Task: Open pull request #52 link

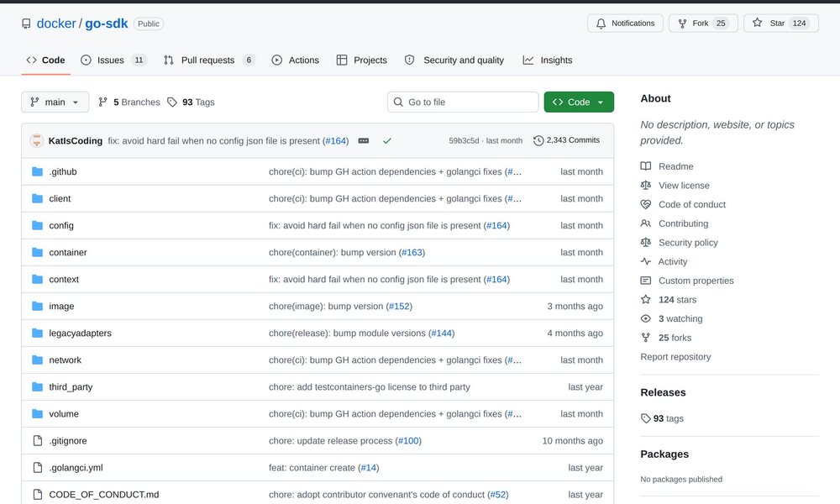Action: [498, 495]
